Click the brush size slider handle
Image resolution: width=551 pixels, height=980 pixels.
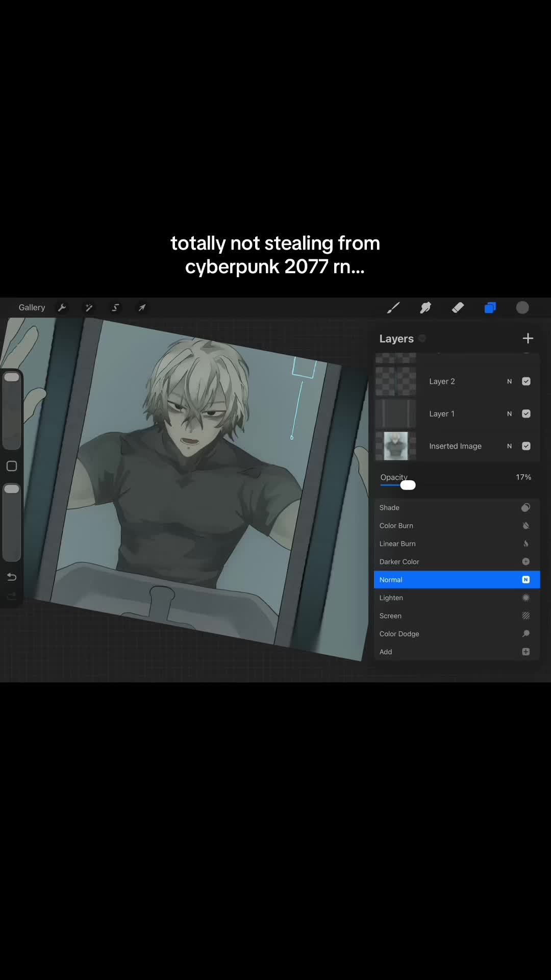pos(12,377)
